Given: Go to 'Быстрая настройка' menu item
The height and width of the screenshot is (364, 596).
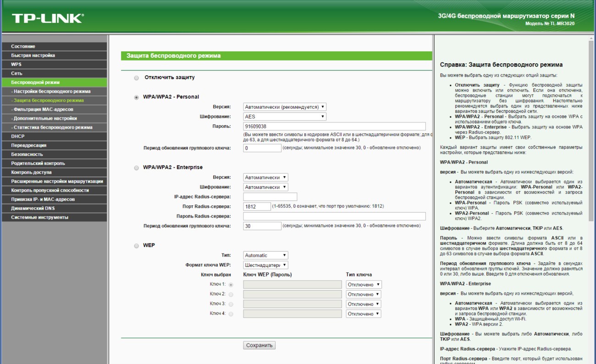Looking at the screenshot, I should click(x=54, y=55).
